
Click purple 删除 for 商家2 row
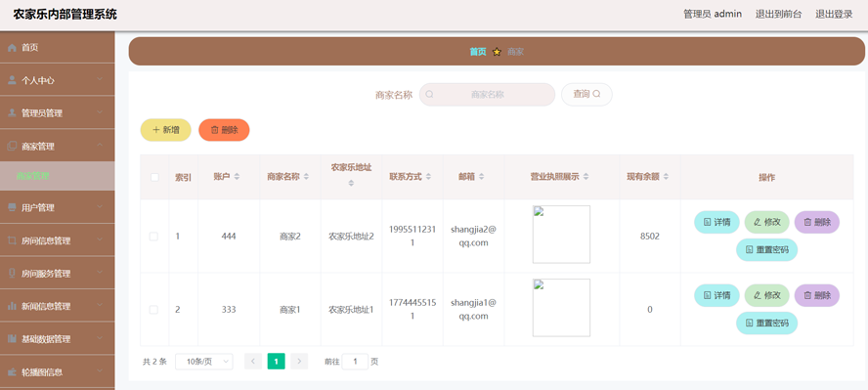(x=817, y=222)
